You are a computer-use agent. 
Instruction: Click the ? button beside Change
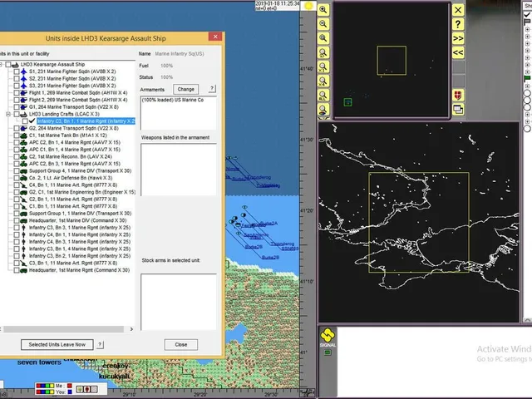pyautogui.click(x=212, y=89)
